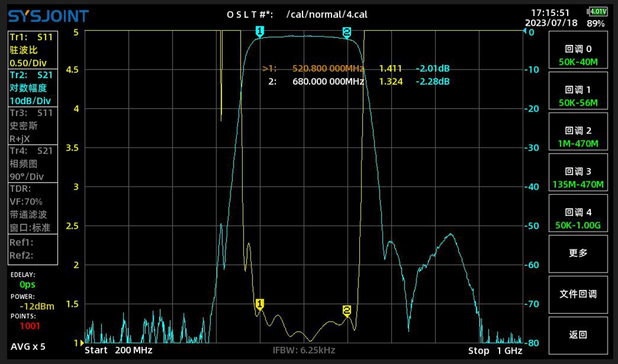
Task: Click yellow marker 1 on VSWR trace
Action: pyautogui.click(x=259, y=304)
